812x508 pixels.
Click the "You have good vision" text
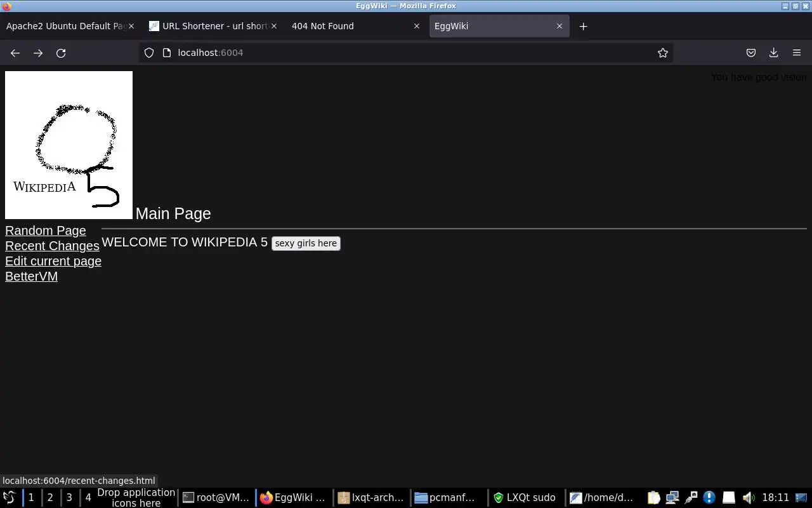point(759,77)
